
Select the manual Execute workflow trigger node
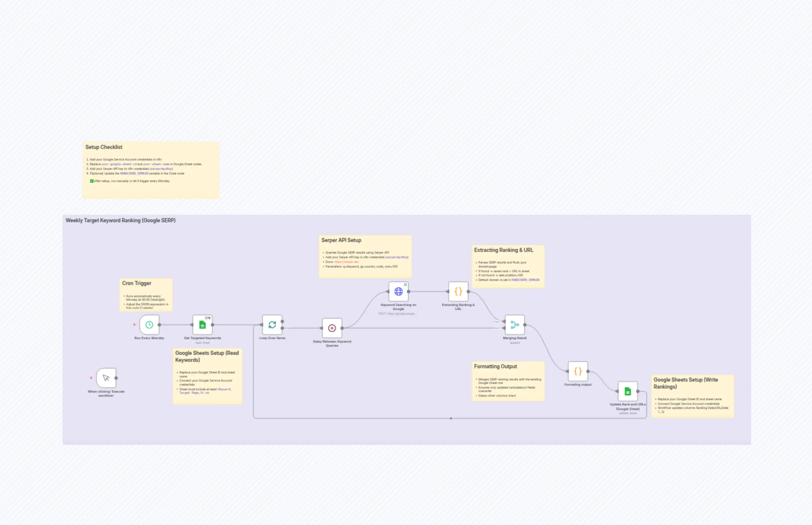pos(106,378)
